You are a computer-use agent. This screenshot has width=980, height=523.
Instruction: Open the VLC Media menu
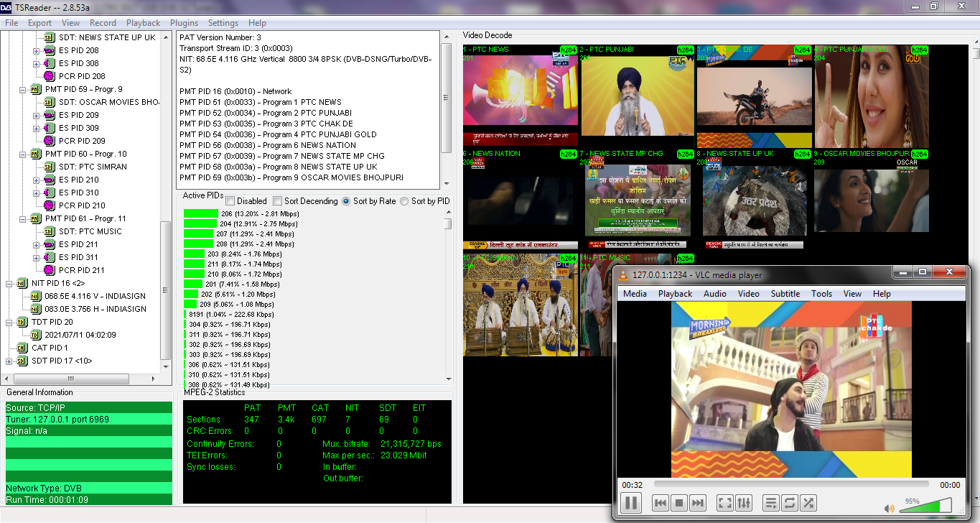[635, 293]
